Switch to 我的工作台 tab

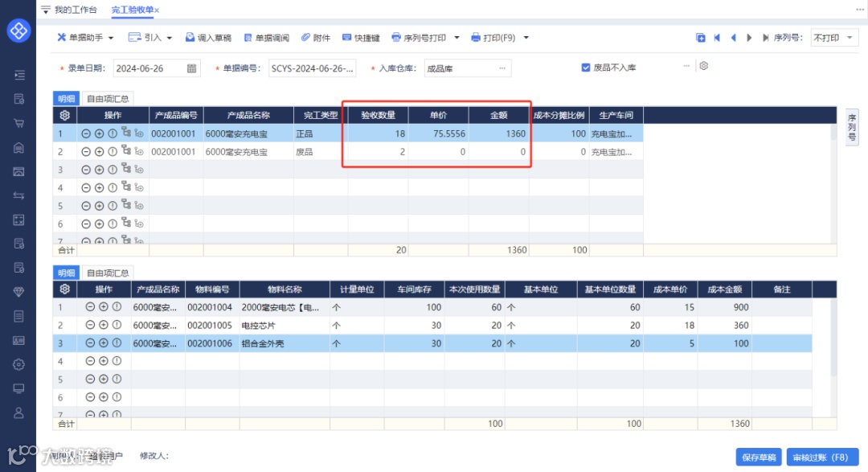click(76, 10)
